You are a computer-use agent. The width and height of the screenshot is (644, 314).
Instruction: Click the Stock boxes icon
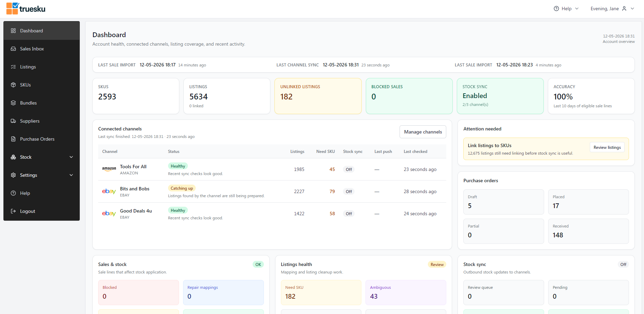[13, 157]
